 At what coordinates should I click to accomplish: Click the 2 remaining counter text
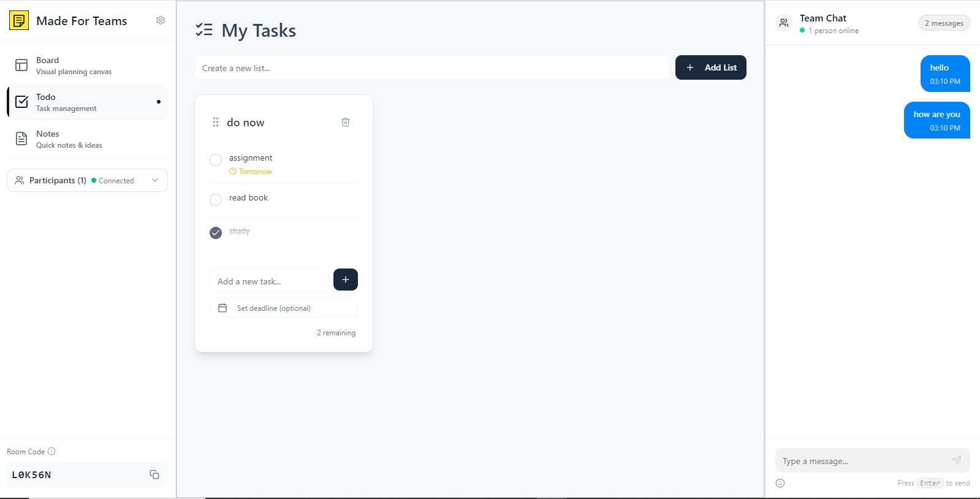336,333
